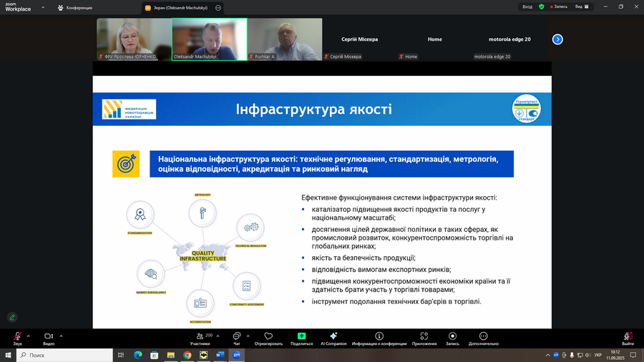Open Microsoft Word from the taskbar
This screenshot has width=644, height=362.
[x=220, y=355]
